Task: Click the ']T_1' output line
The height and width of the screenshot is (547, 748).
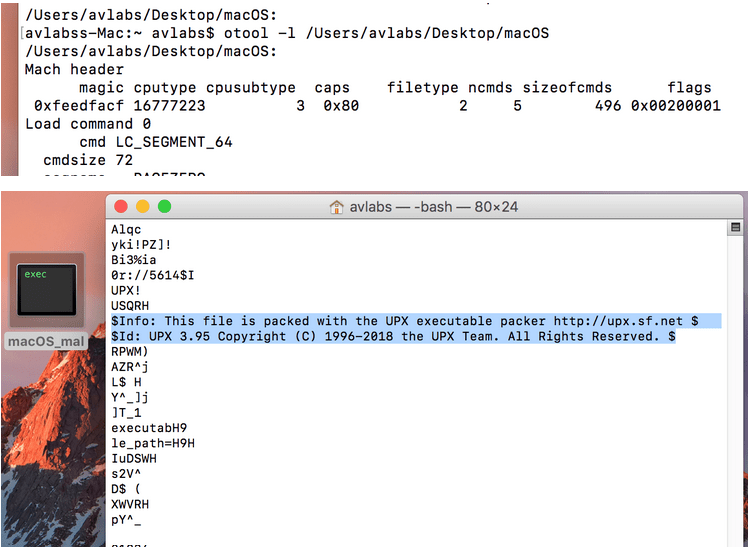Action: tap(126, 413)
